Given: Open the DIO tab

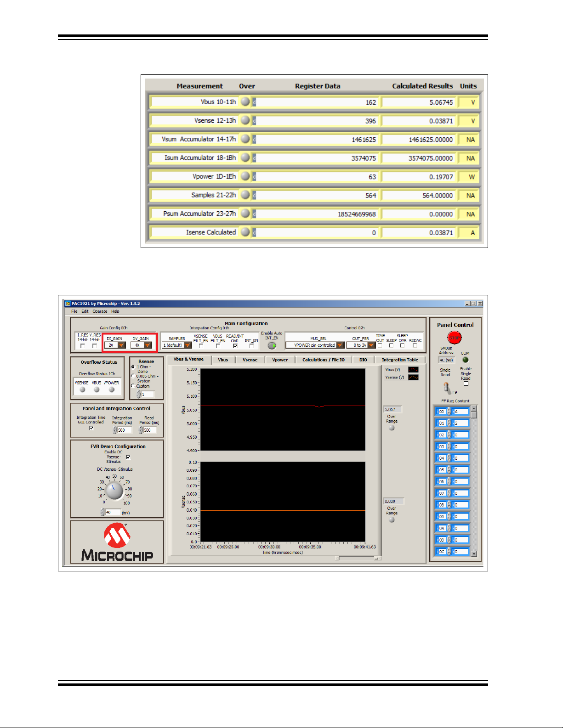Looking at the screenshot, I should coord(363,360).
